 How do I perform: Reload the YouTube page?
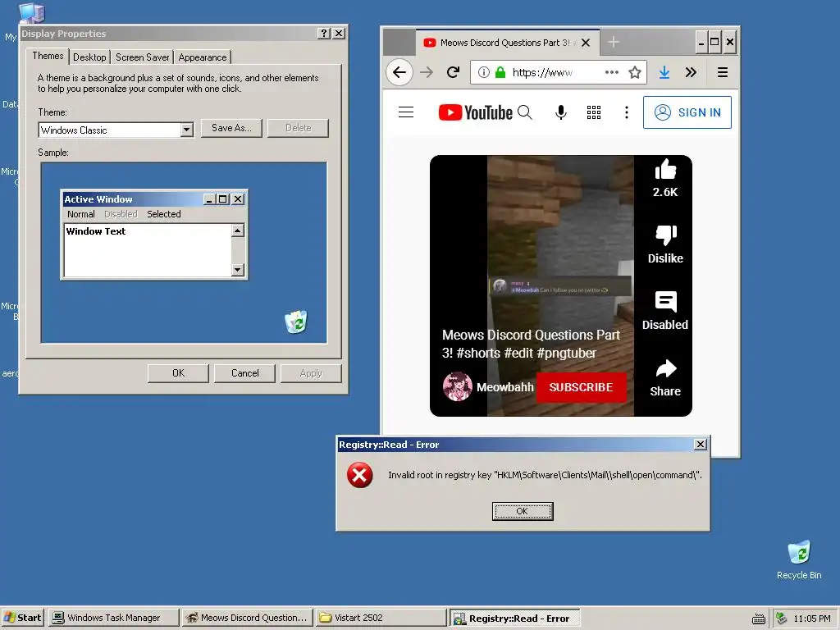(x=453, y=72)
